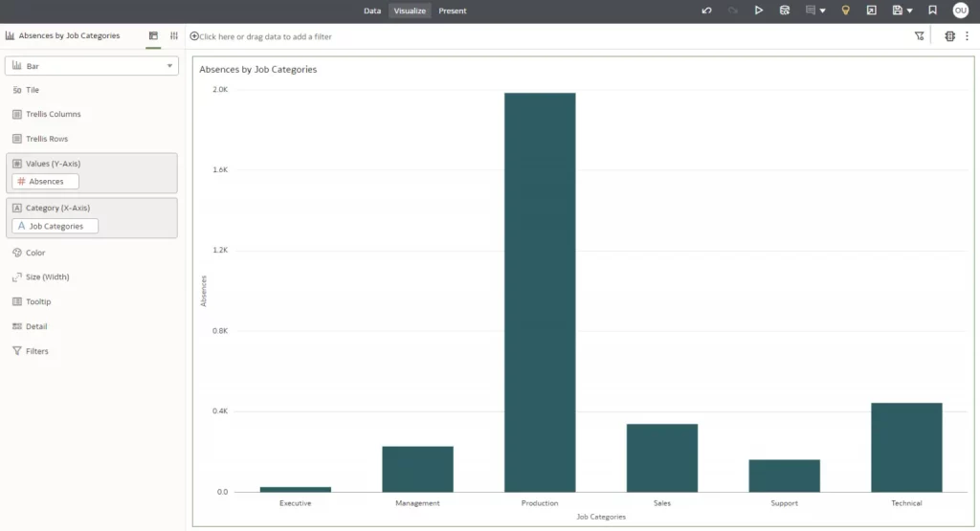Click the add filter prompt area
980x531 pixels.
click(x=265, y=36)
